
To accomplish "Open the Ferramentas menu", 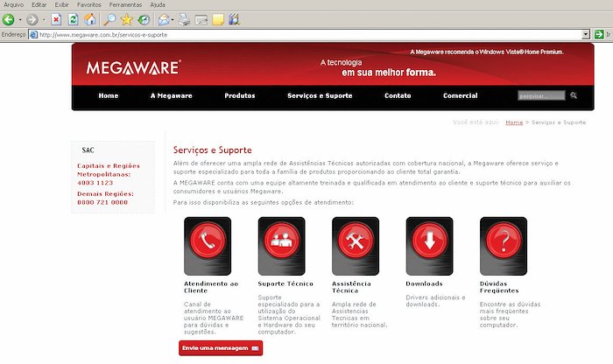I will 125,4.
